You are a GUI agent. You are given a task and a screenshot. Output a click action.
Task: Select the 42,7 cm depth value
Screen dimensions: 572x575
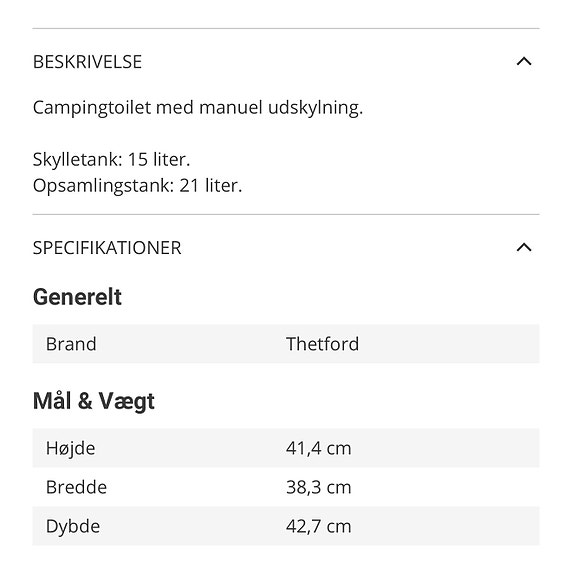(x=319, y=526)
